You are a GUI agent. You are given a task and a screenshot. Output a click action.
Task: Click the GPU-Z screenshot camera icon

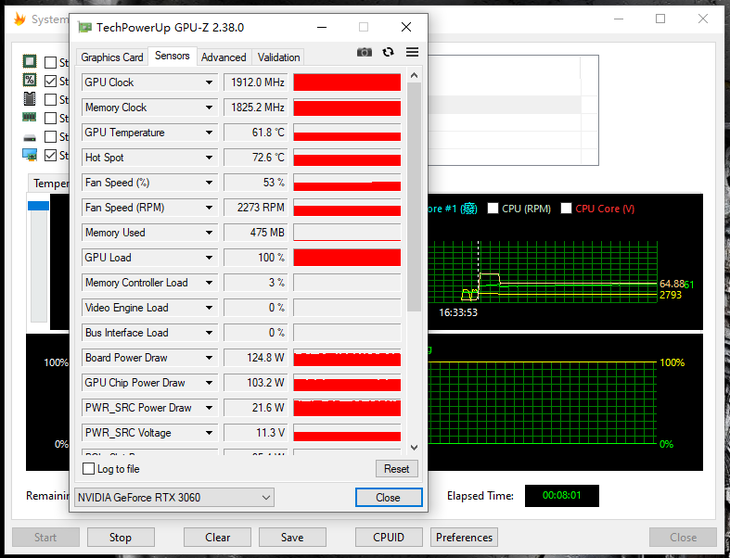(x=365, y=52)
